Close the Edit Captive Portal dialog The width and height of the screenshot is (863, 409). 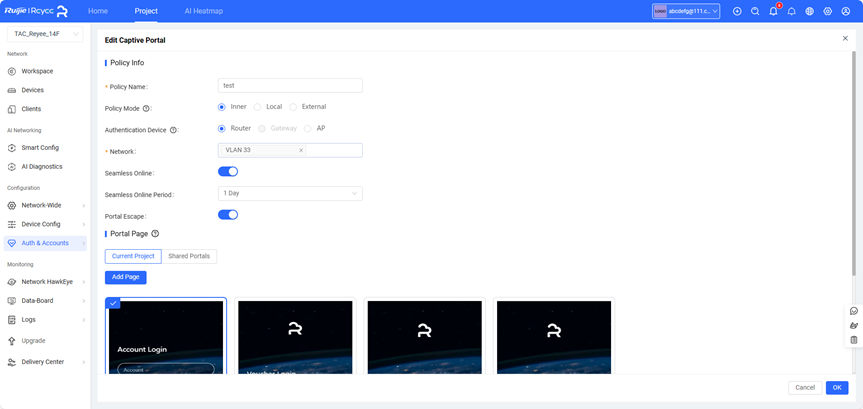[845, 38]
